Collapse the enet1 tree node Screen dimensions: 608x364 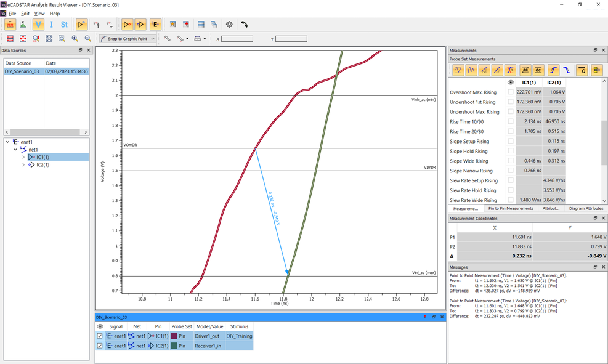click(7, 142)
